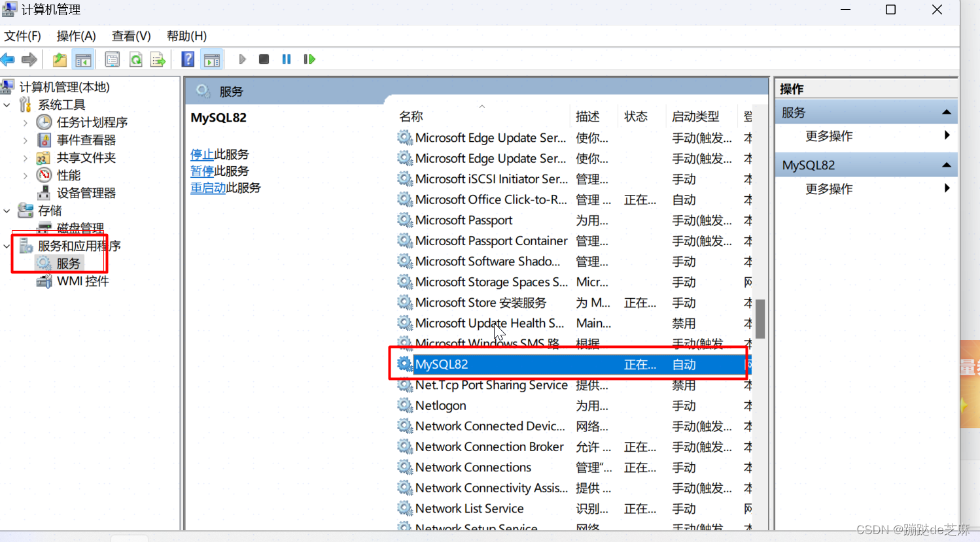This screenshot has width=980, height=542.
Task: Click the services list vertical scrollbar thumb
Action: pyautogui.click(x=760, y=319)
